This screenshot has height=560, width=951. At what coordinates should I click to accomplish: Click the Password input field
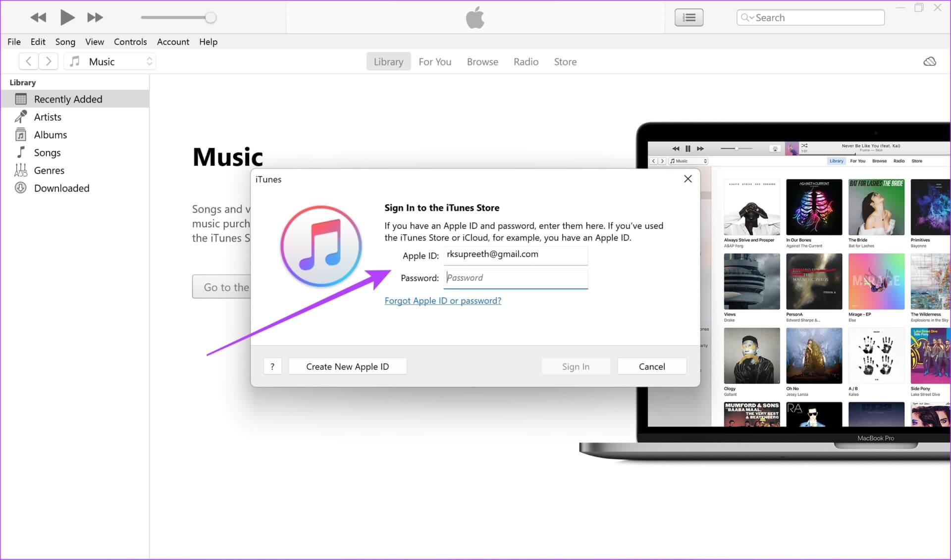coord(516,277)
